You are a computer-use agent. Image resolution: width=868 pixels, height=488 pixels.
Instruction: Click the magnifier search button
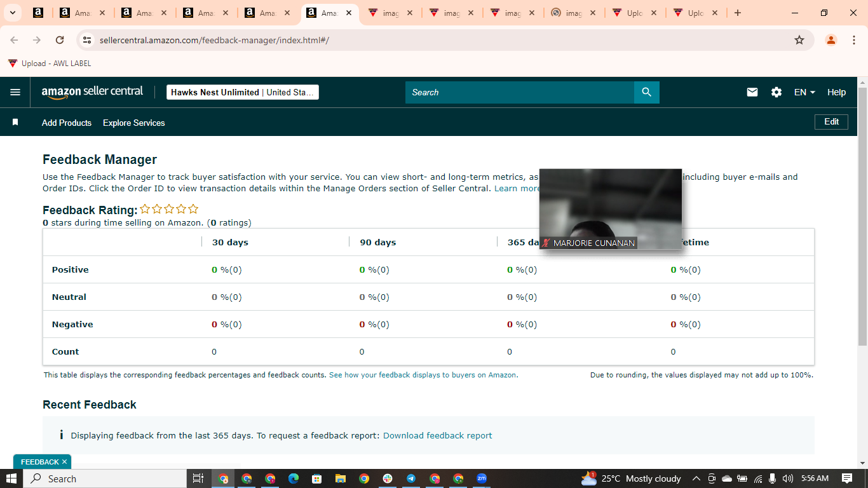tap(647, 92)
